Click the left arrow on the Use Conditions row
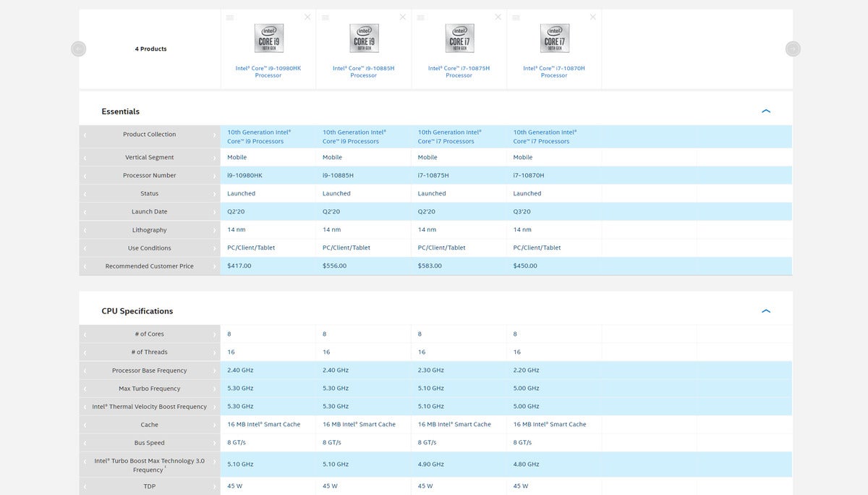The height and width of the screenshot is (495, 868). 85,248
